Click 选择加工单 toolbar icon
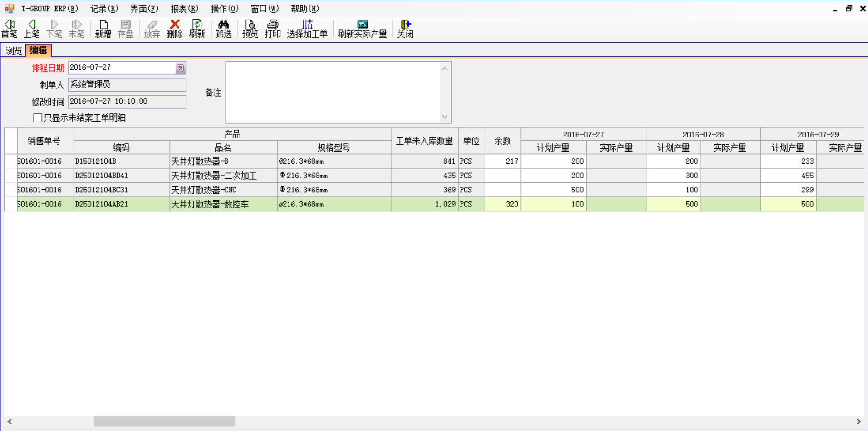This screenshot has height=431, width=868. tap(307, 29)
